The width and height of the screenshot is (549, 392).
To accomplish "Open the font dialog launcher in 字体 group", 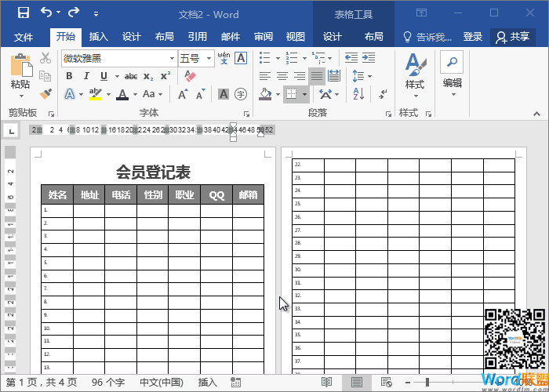I will [246, 114].
